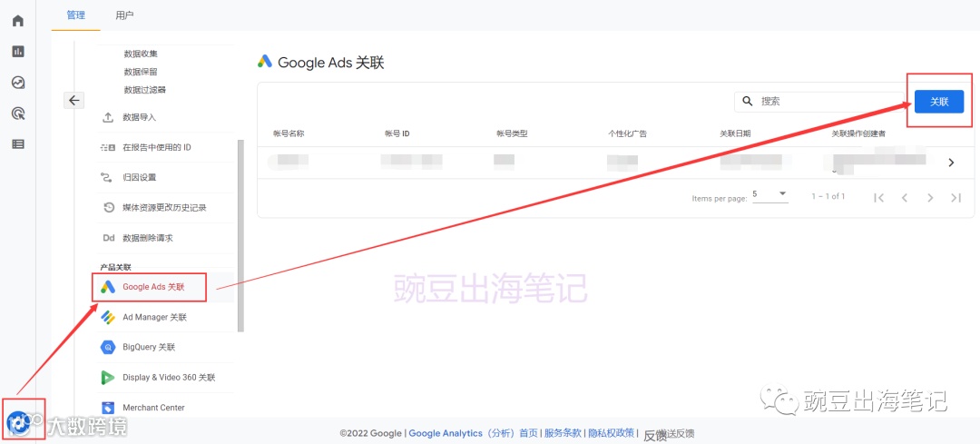Click the 关联操作创建者 column header
The height and width of the screenshot is (444, 980).
point(858,133)
